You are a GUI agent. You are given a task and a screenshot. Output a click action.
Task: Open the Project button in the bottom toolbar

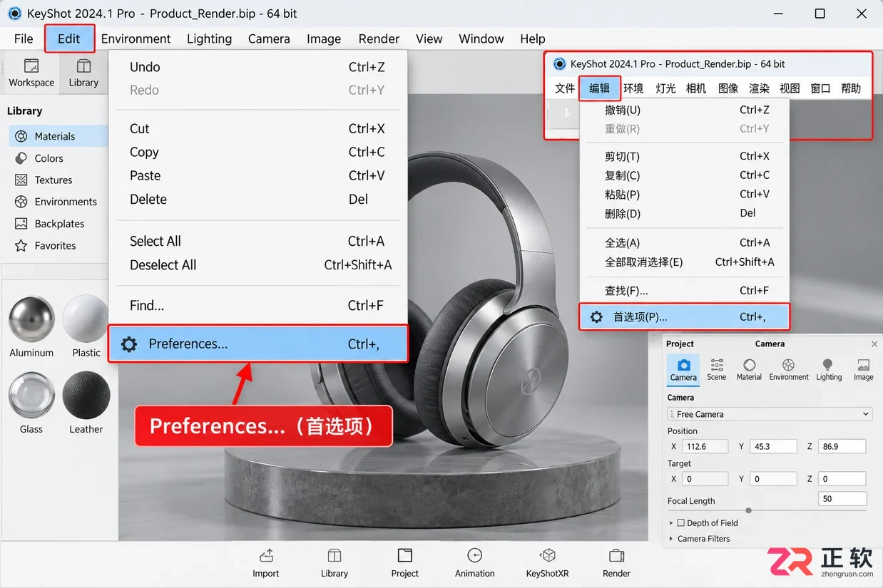(405, 563)
